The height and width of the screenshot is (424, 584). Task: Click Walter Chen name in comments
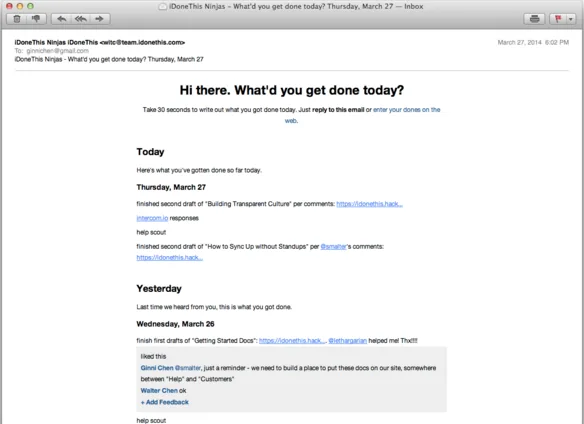tap(159, 390)
